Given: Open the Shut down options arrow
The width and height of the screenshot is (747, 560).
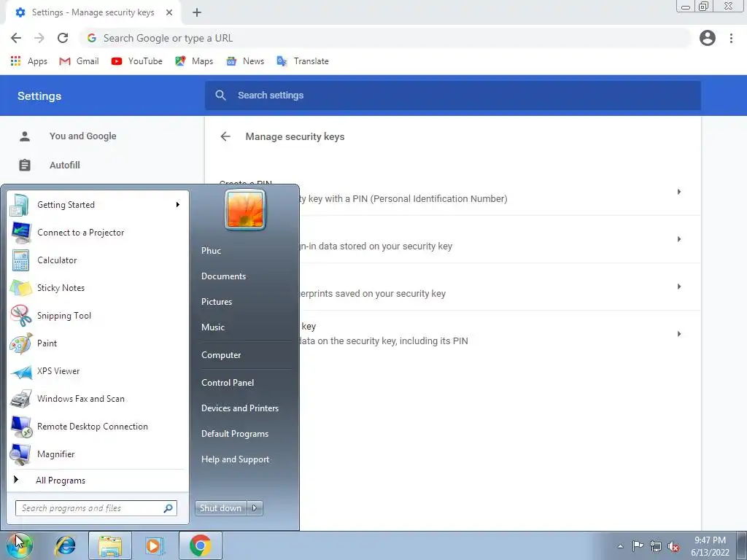Looking at the screenshot, I should coord(255,508).
